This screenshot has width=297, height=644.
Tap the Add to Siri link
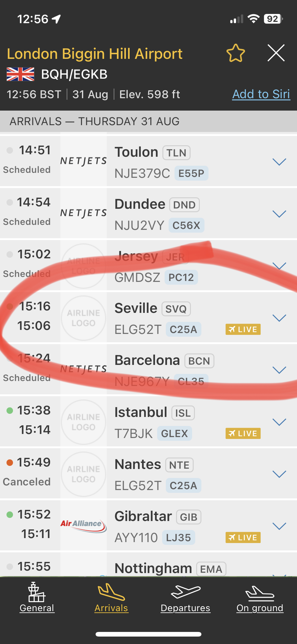pos(261,94)
